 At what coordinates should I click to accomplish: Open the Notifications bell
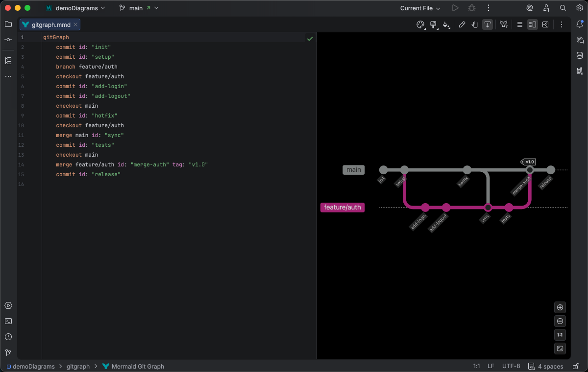[580, 24]
